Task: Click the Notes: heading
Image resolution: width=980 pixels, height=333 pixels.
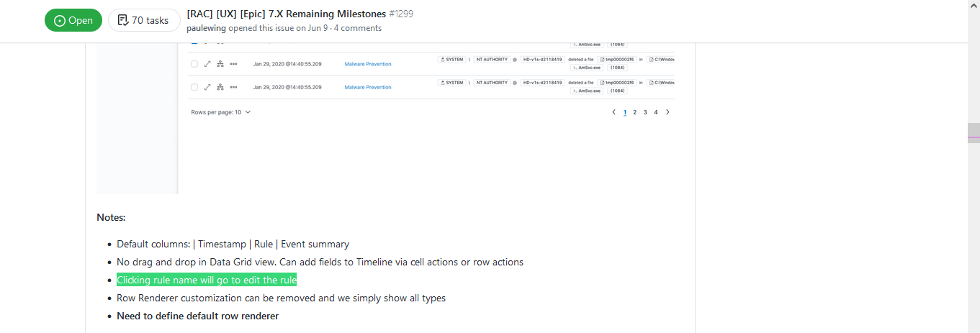Action: [x=111, y=217]
